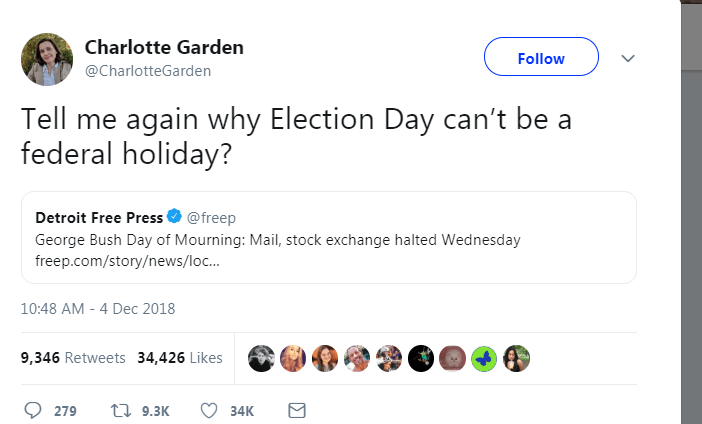The image size is (702, 424).
Task: View the 9,346 Retweets list
Action: coord(73,357)
